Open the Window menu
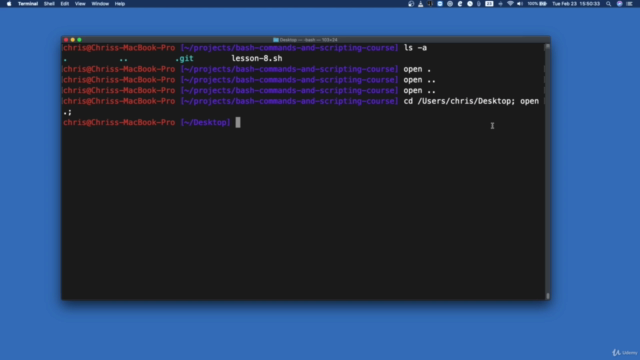Image resolution: width=640 pixels, height=360 pixels. (x=100, y=4)
